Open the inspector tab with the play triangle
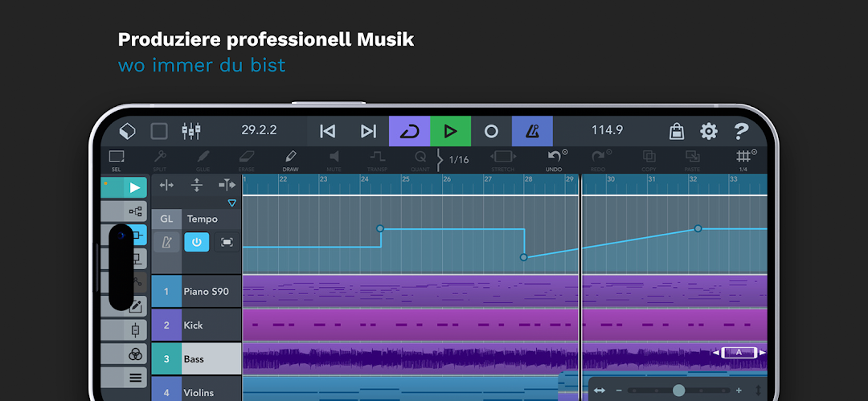Viewport: 868px width, 401px height. click(x=124, y=187)
